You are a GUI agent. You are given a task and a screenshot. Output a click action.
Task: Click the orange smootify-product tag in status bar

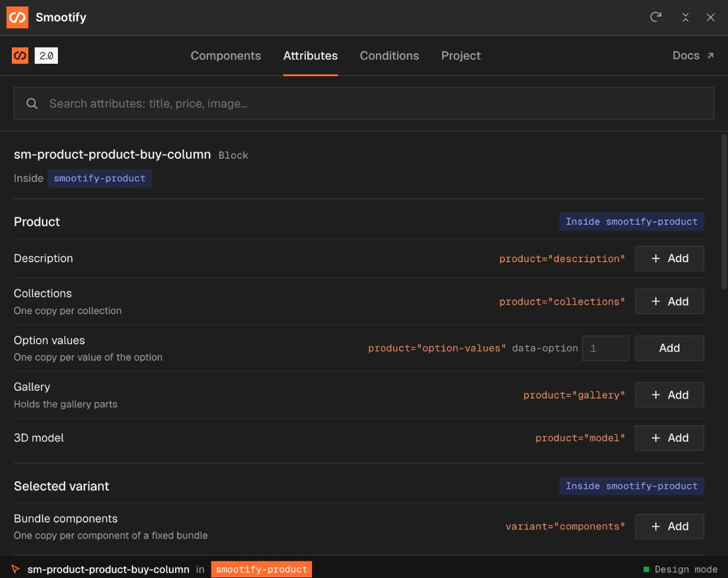(x=261, y=570)
